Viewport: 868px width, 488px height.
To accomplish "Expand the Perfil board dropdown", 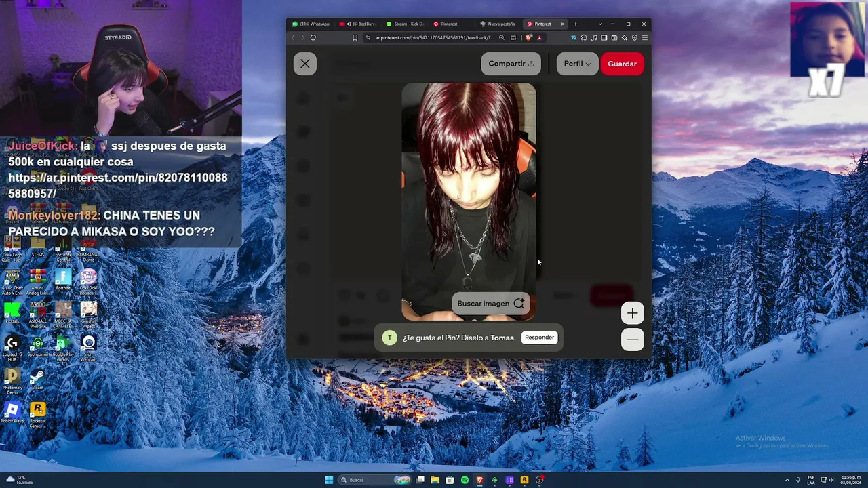I will tap(577, 64).
